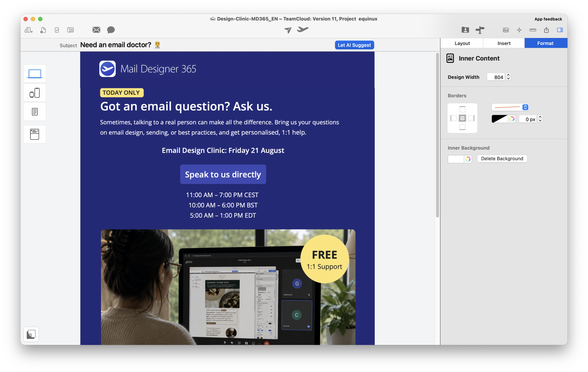
Task: Open the Inner Background color wheel picker
Action: 468,159
